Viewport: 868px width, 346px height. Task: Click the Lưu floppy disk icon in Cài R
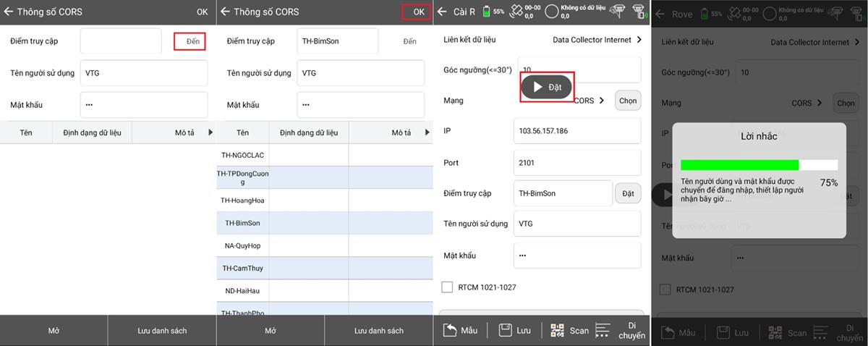point(506,330)
